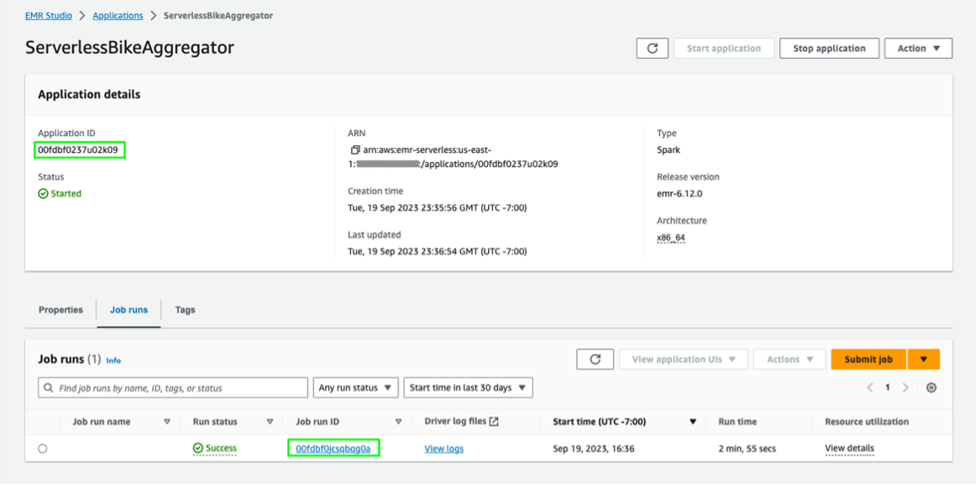Click the search magnifier in job runs filter

[49, 388]
